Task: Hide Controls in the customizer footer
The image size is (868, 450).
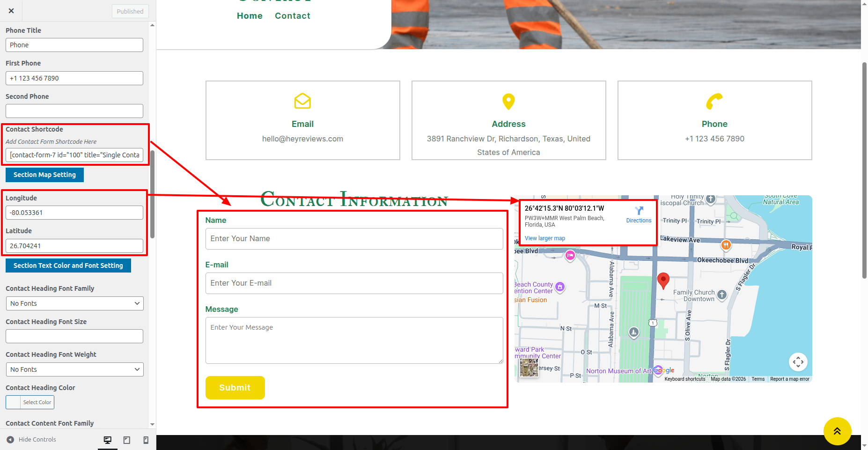Action: point(31,440)
